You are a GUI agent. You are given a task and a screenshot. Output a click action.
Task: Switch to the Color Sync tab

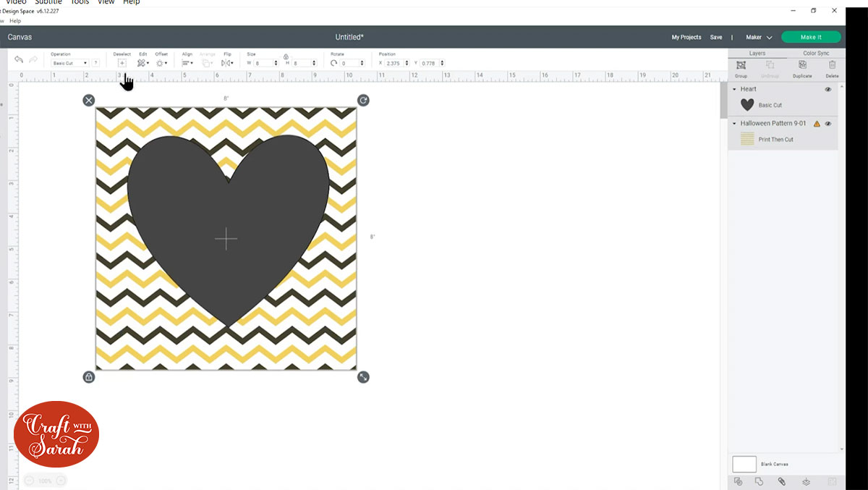[816, 53]
